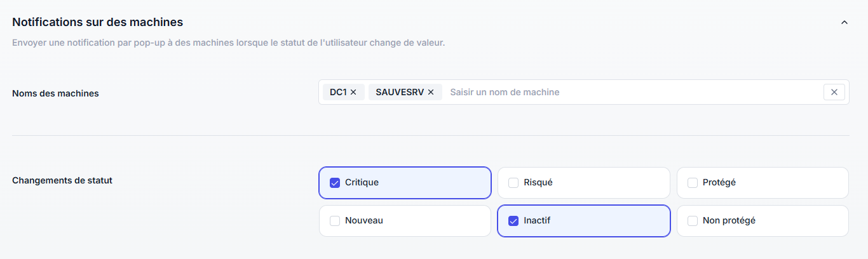
Task: Enable the Nouveau checkbox
Action: click(335, 221)
